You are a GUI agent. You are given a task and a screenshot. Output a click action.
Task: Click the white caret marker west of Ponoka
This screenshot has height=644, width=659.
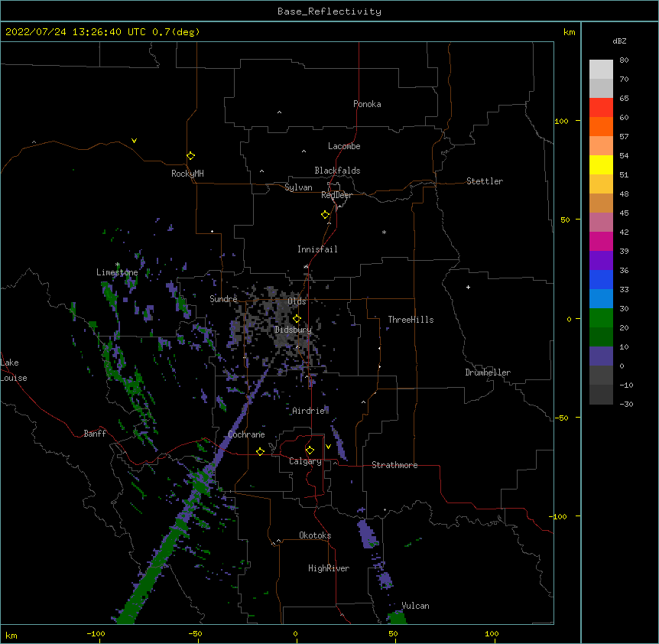point(280,112)
